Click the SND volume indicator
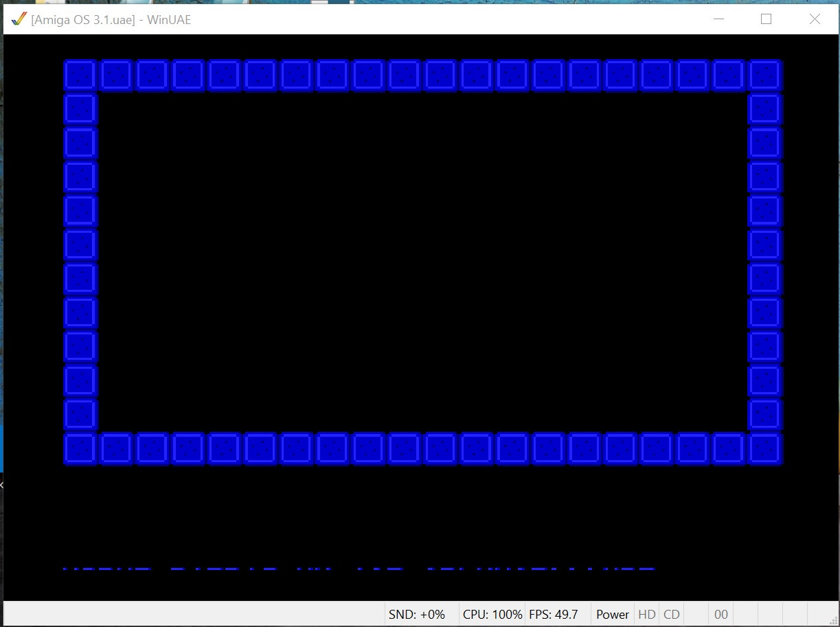Image resolution: width=840 pixels, height=627 pixels. tap(417, 615)
